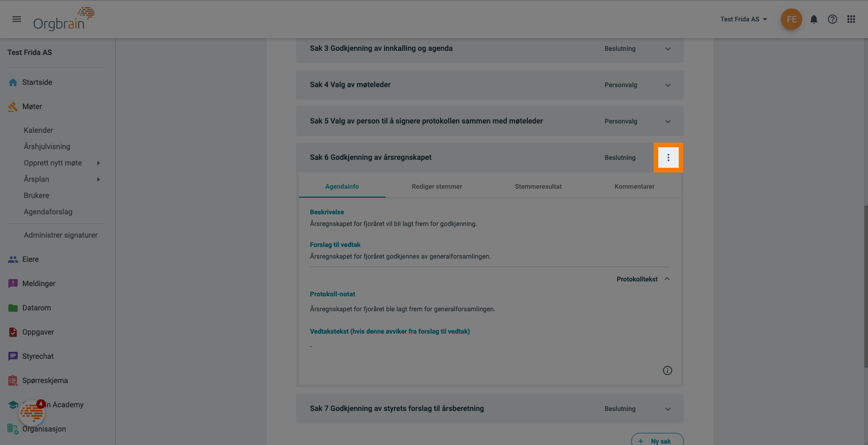Open the chat widget with badge 4
The height and width of the screenshot is (445, 868).
pyautogui.click(x=32, y=412)
